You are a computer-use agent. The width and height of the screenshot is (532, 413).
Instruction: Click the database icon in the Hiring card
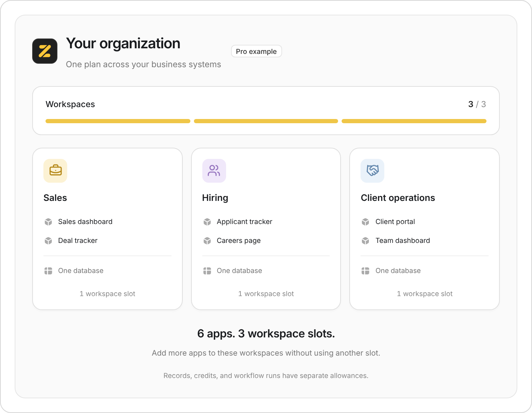[x=207, y=271]
